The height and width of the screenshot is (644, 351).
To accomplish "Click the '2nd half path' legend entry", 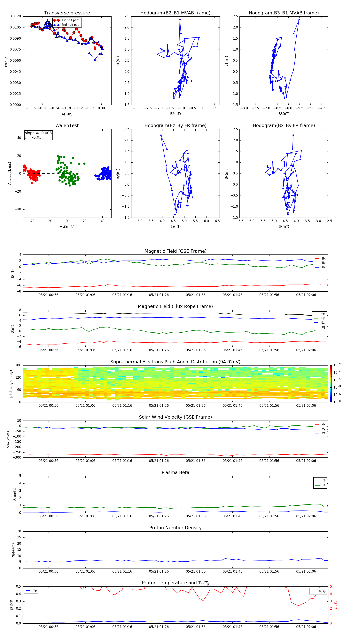I will 67,25.
